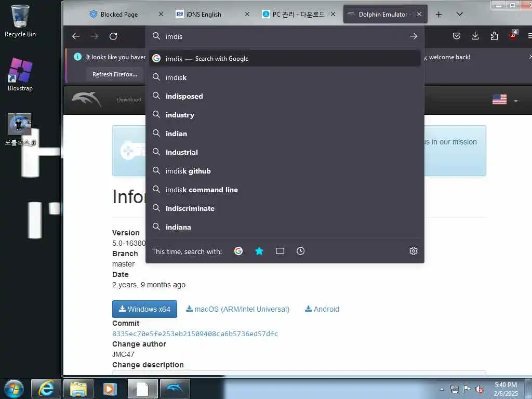Select the 'imdisk github' suggestion

pyautogui.click(x=285, y=171)
